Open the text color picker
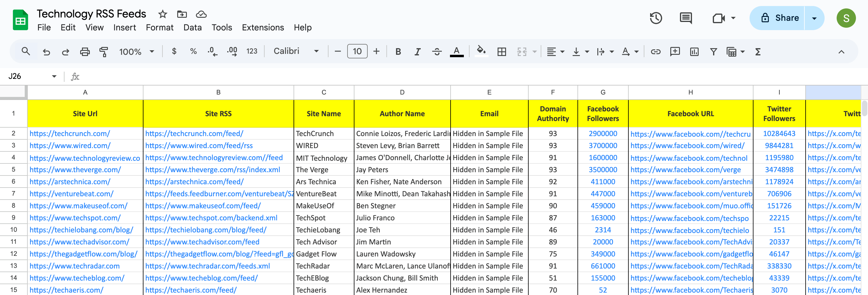This screenshot has width=868, height=295. pyautogui.click(x=457, y=51)
